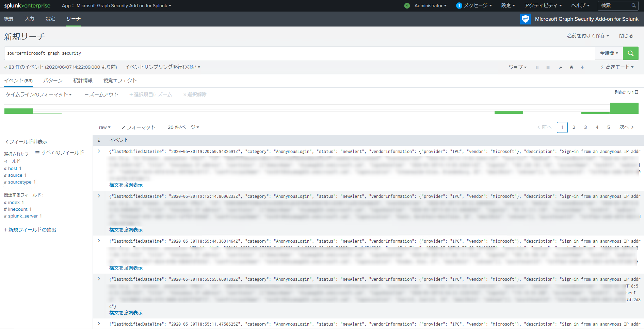Viewport: 644px width, 329px height.
Task: Go to the app 設定 navigation tab
Action: [50, 19]
